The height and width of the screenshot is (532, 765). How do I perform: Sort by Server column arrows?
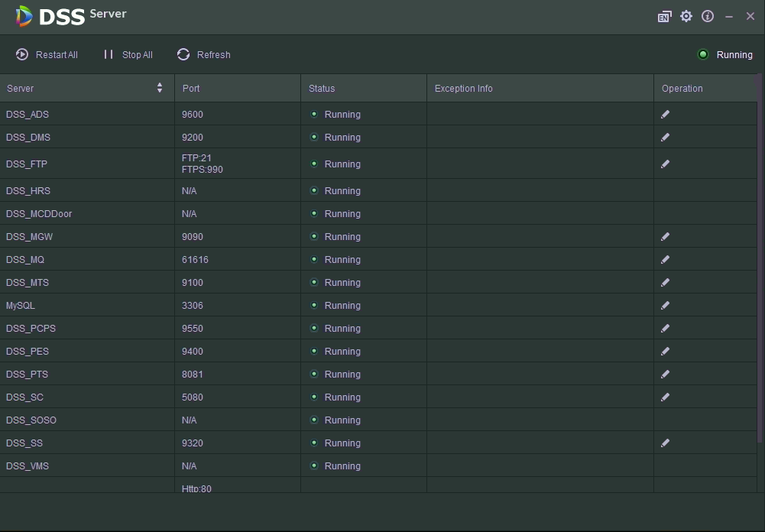click(x=160, y=89)
